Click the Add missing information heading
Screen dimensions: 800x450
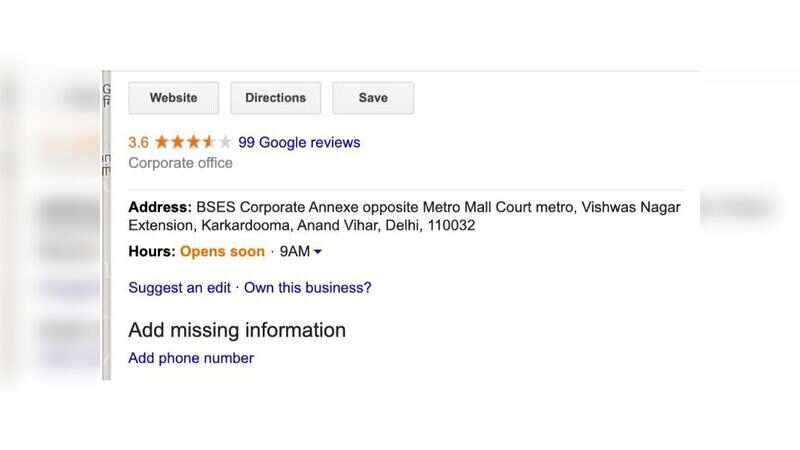237,330
